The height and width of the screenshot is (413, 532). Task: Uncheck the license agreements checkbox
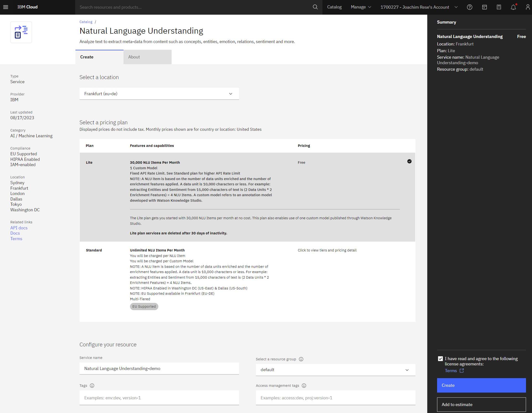click(x=440, y=358)
